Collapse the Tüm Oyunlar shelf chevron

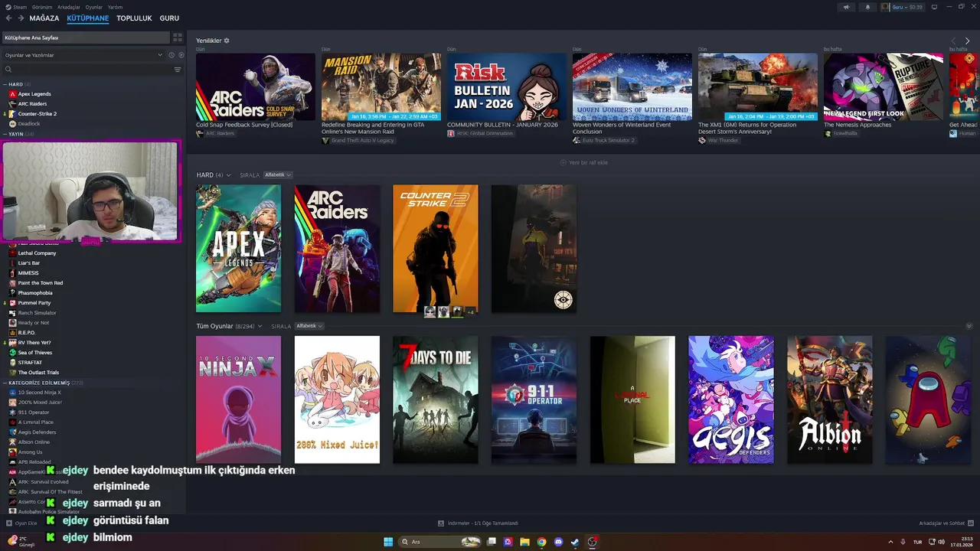[x=969, y=326]
